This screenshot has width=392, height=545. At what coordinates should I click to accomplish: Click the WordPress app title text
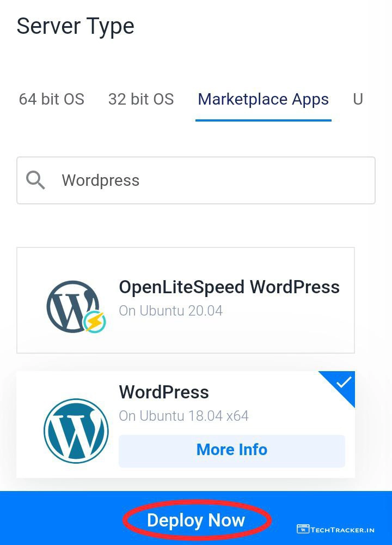(164, 392)
